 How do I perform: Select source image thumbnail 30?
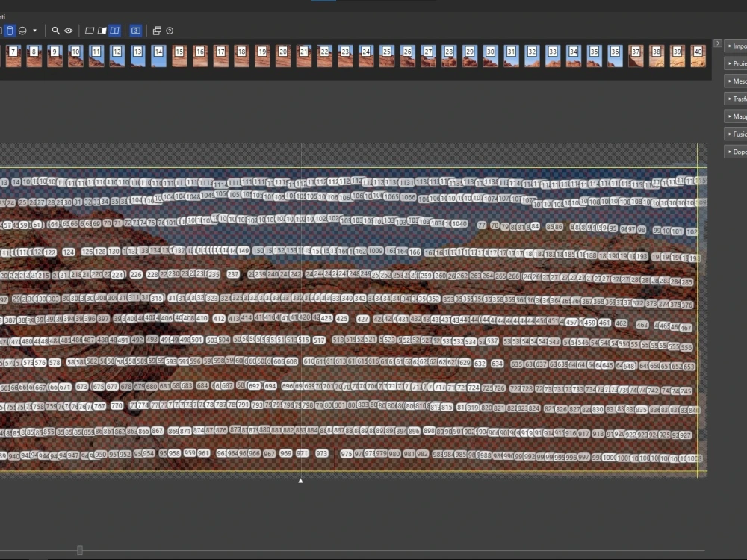[490, 56]
